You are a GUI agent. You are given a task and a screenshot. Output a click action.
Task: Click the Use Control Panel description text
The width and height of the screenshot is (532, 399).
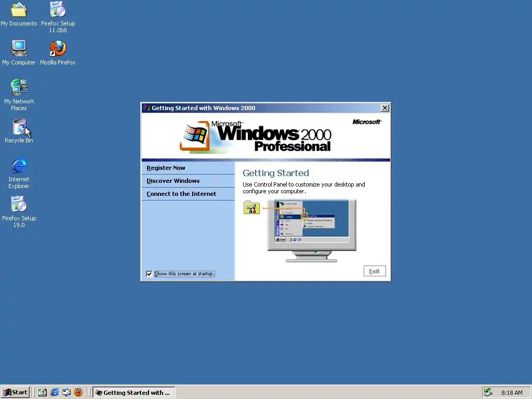(303, 188)
